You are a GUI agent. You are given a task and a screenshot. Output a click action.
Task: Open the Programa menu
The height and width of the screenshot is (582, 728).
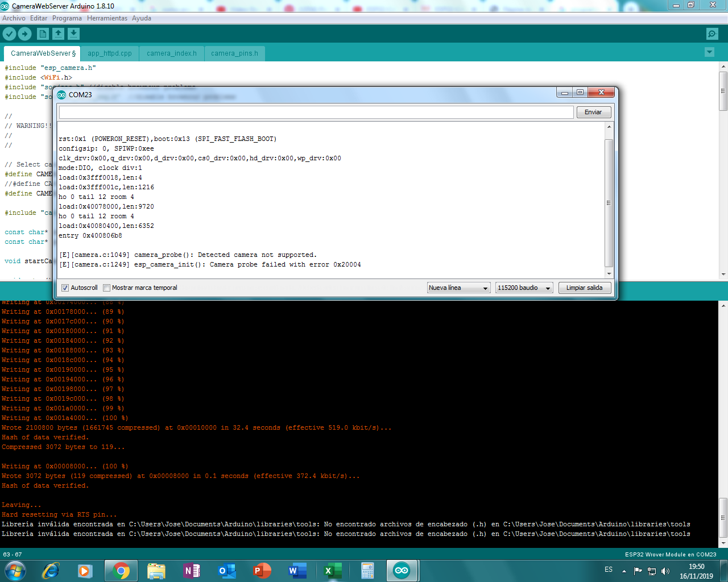click(x=67, y=18)
